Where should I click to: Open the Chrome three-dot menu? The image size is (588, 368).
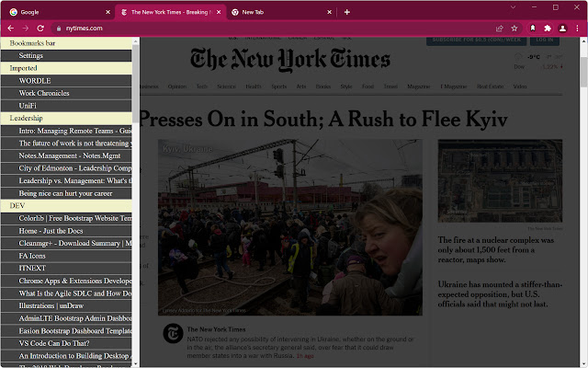coord(578,29)
